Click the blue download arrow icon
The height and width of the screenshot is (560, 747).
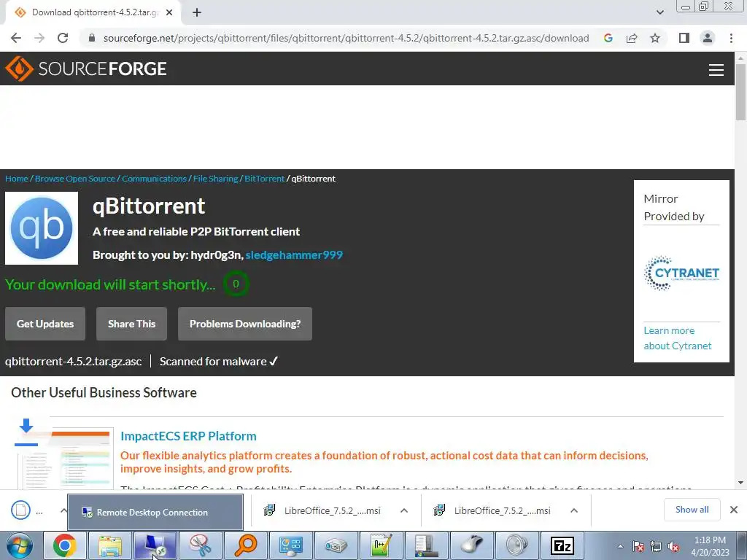(x=26, y=432)
